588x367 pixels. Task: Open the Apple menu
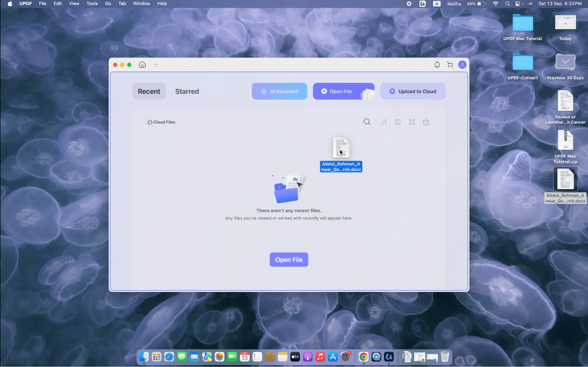click(x=10, y=4)
